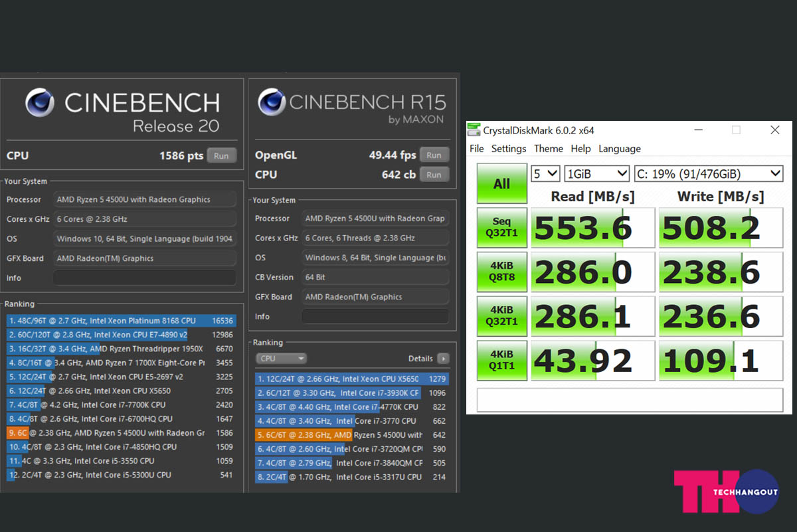The width and height of the screenshot is (797, 532).
Task: Run the CPU test in Cinebench R15
Action: coord(434,175)
